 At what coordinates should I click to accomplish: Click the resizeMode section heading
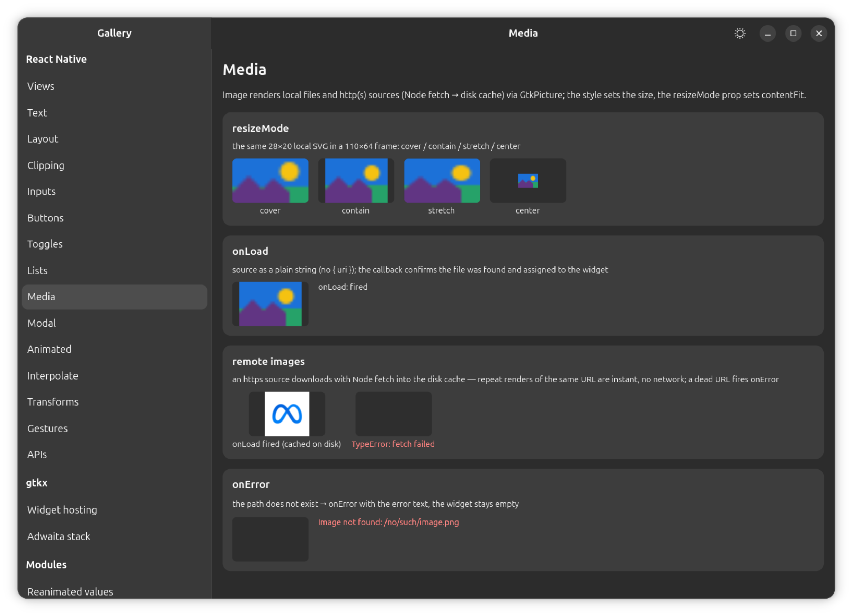260,128
